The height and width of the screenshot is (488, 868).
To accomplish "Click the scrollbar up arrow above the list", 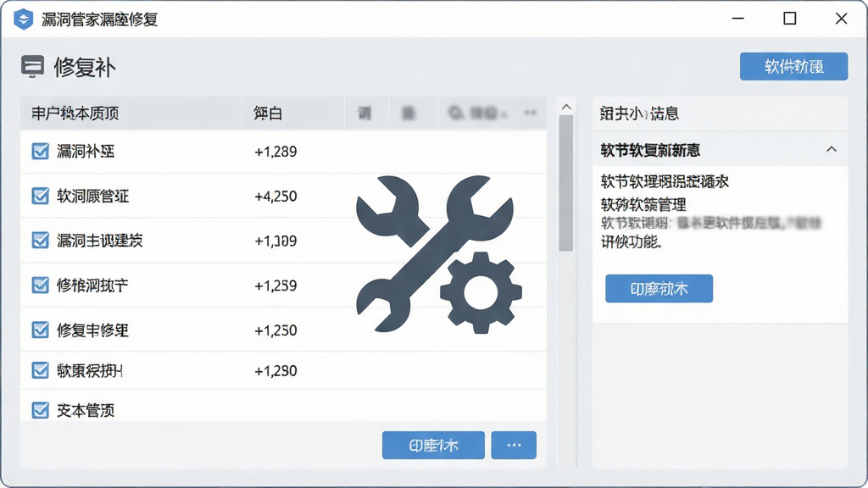I will [565, 107].
